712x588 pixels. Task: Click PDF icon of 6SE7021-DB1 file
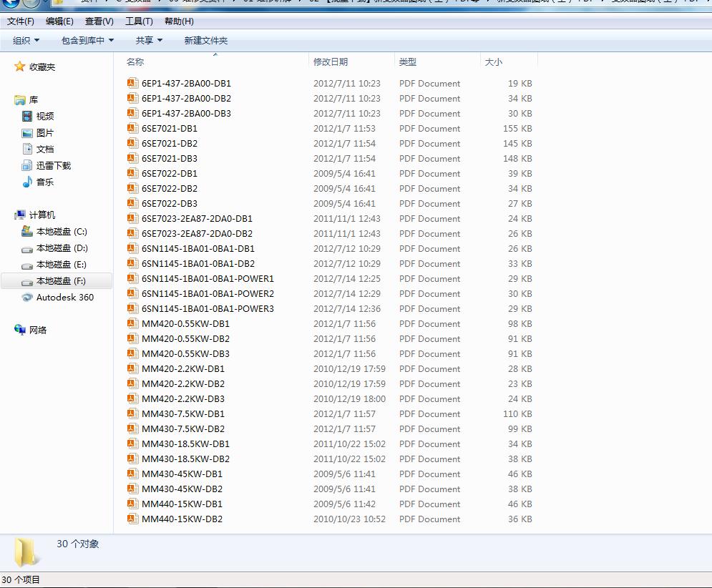pos(132,129)
